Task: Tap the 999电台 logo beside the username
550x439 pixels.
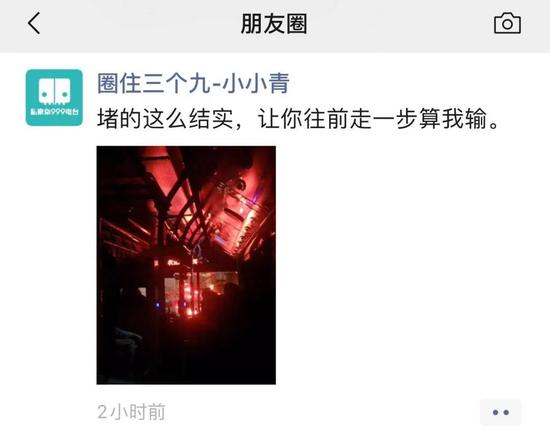Action: click(54, 97)
